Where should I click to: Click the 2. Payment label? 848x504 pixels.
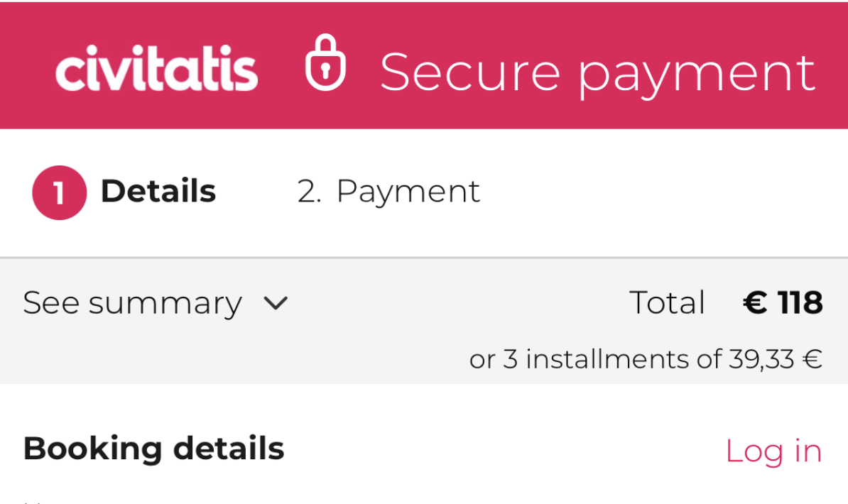click(x=388, y=190)
